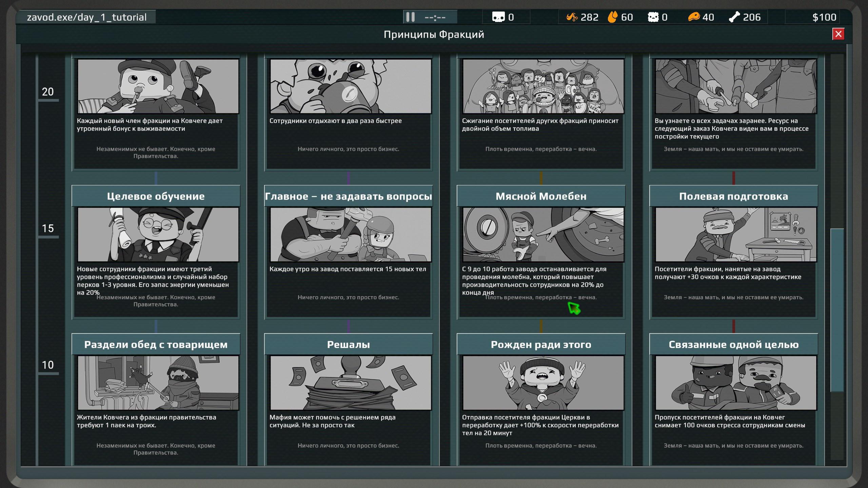The image size is (868, 488).
Task: Click the Мясной Молебен grinder illustration
Action: 543,235
